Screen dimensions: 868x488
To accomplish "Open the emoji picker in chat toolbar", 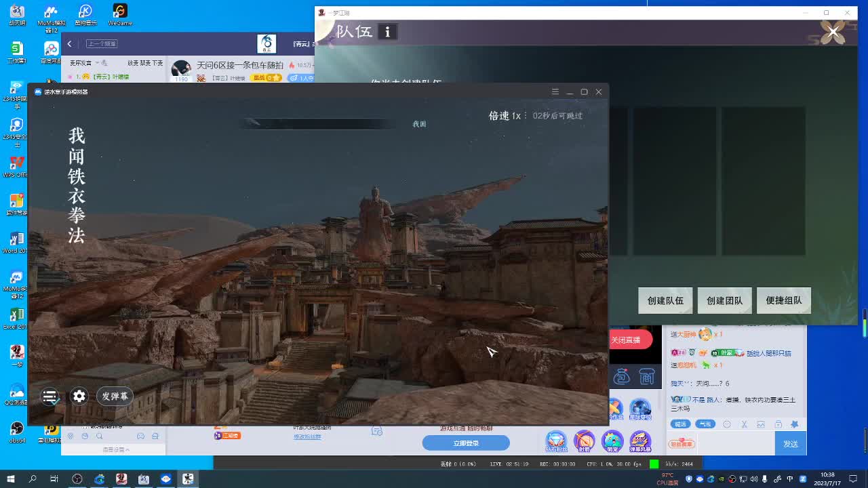I will click(727, 424).
